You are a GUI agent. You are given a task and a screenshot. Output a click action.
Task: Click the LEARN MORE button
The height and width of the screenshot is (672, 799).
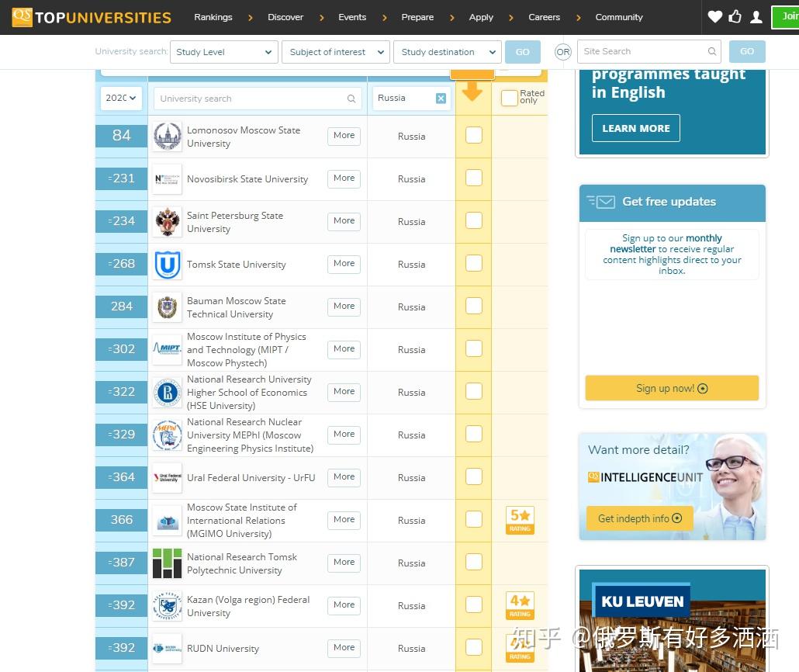point(636,129)
